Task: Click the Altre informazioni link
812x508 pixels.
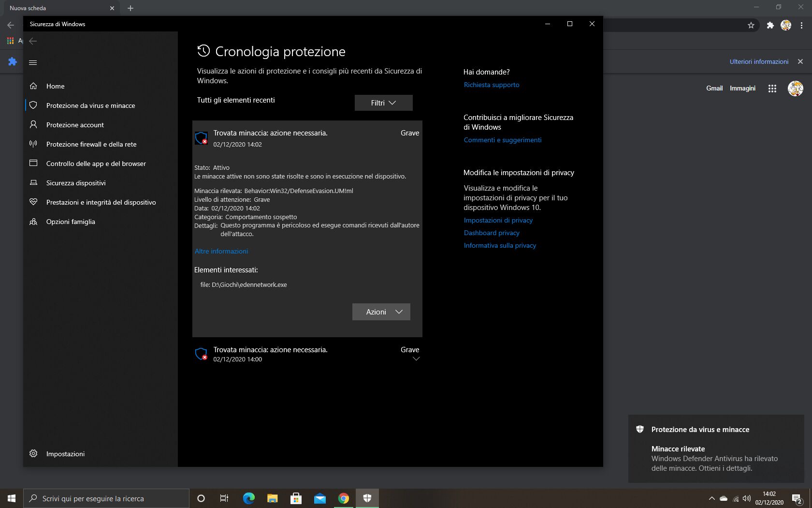Action: (221, 251)
